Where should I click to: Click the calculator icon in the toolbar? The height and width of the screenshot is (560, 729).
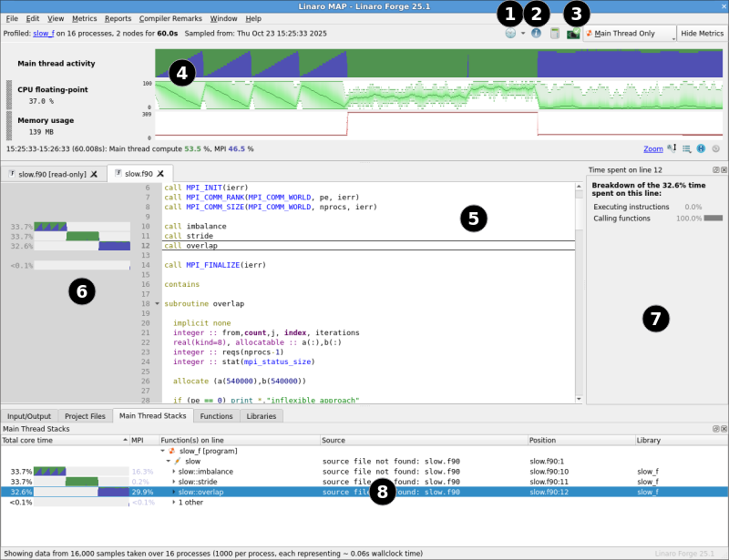555,34
